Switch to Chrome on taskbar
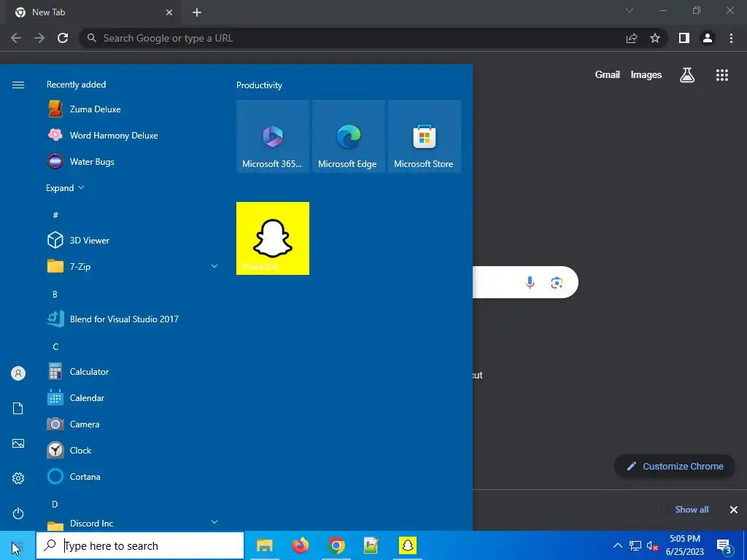747x560 pixels. pyautogui.click(x=336, y=545)
